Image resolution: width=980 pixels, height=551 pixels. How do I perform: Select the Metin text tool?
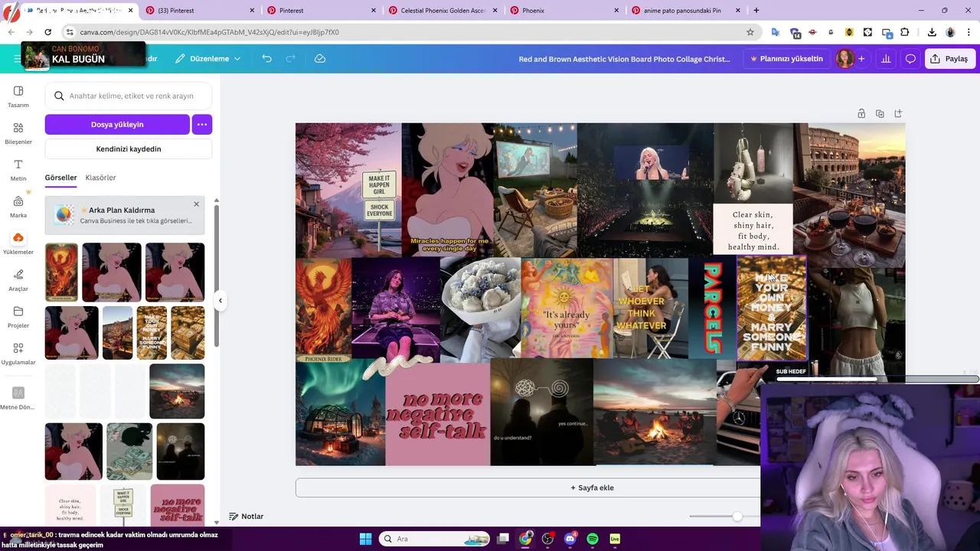pos(18,170)
